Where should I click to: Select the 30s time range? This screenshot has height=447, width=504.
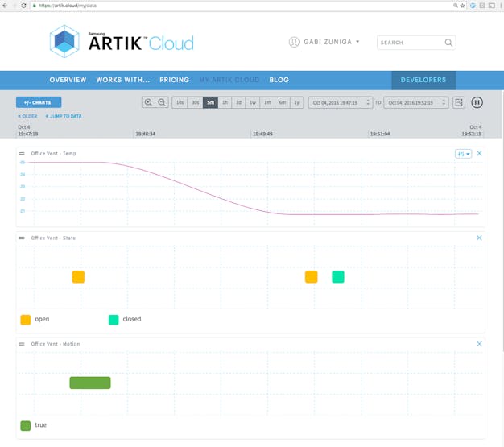tap(195, 102)
